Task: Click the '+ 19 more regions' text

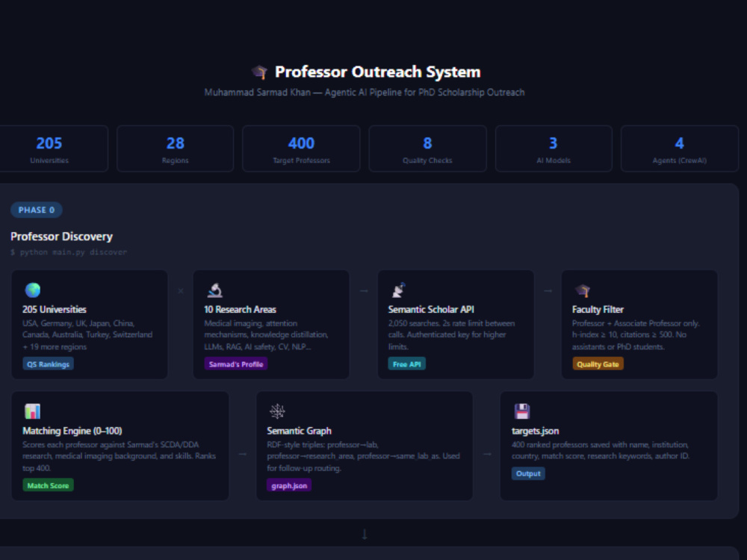Action: tap(55, 346)
